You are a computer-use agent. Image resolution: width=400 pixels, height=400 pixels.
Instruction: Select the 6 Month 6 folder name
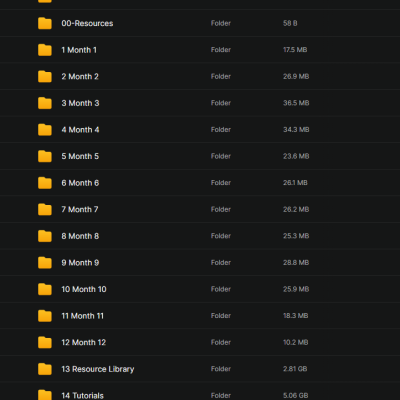[80, 183]
